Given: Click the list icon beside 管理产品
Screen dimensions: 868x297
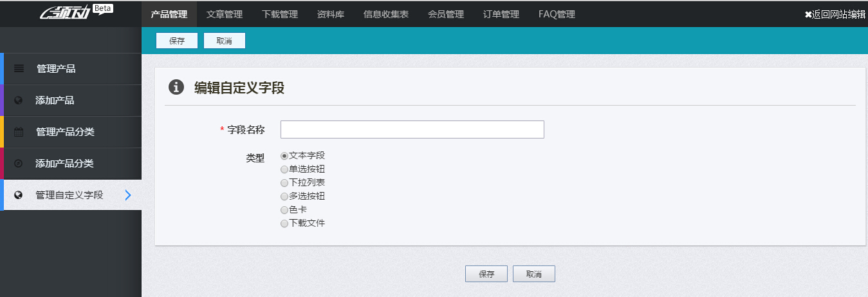Looking at the screenshot, I should coord(19,68).
